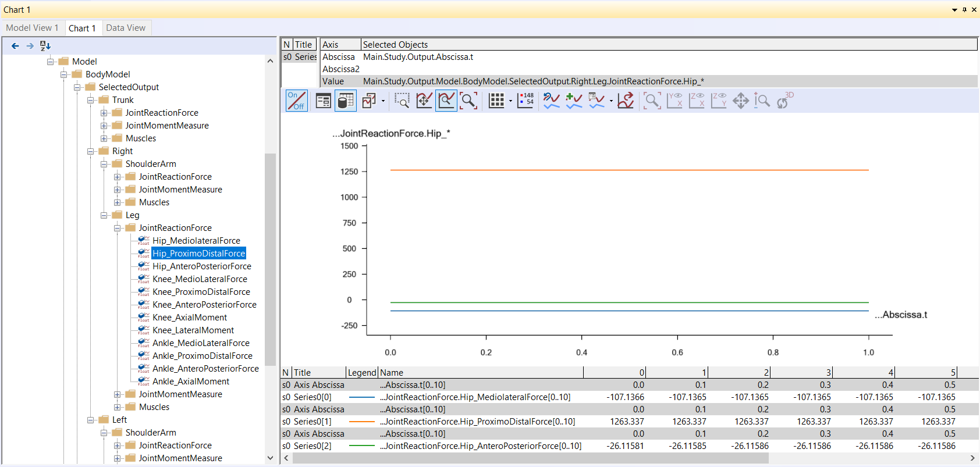Click the Selected Objects column header

click(x=669, y=45)
